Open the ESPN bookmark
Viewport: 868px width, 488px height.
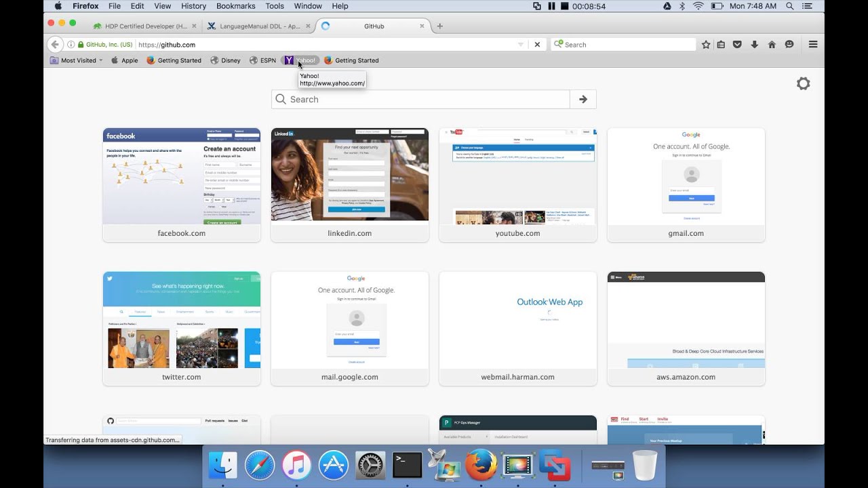click(262, 60)
